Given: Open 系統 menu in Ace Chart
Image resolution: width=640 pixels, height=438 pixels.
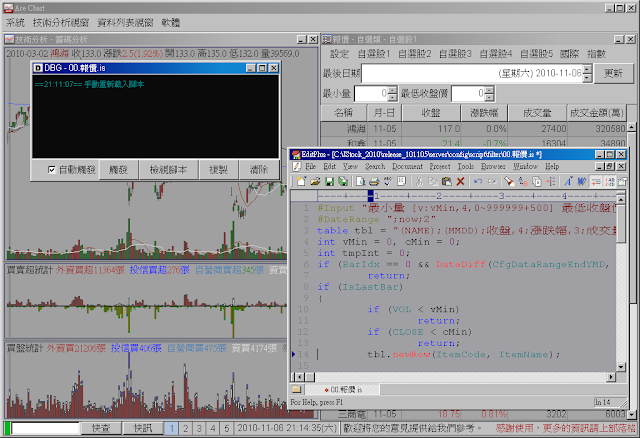Looking at the screenshot, I should [x=16, y=22].
